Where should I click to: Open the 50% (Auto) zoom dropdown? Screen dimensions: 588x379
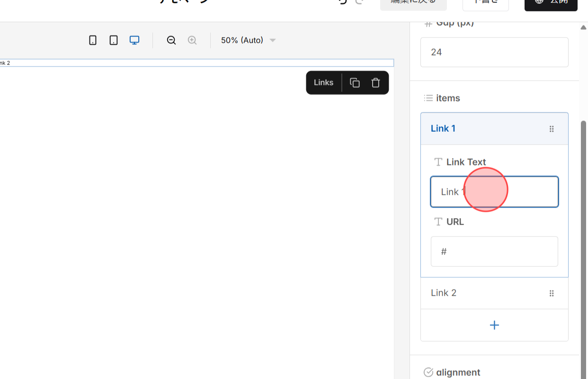(x=247, y=40)
